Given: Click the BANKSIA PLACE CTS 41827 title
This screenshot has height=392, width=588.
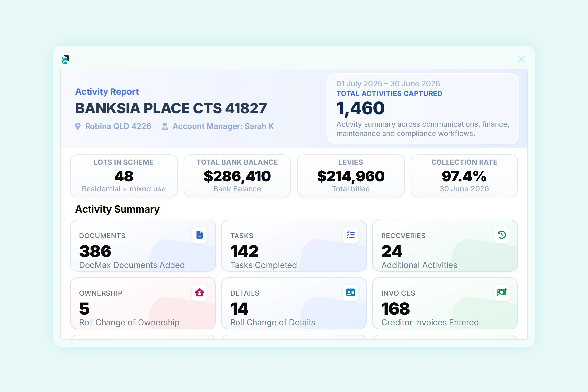Looking at the screenshot, I should [x=171, y=108].
